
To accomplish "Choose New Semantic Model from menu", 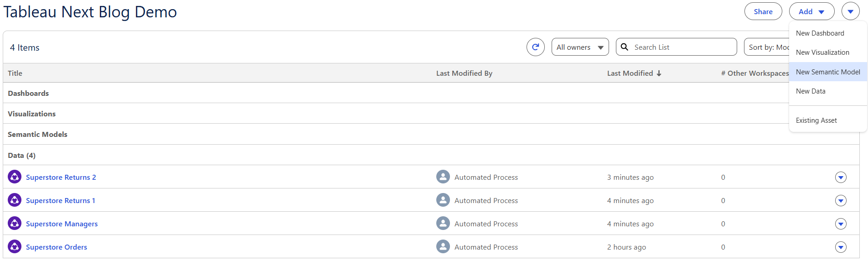I will coord(828,72).
